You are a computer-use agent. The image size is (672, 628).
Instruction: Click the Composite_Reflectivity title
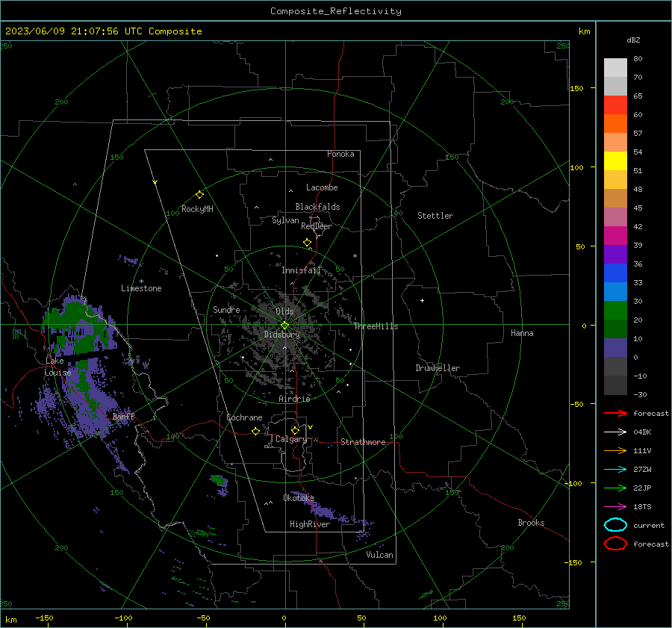336,11
